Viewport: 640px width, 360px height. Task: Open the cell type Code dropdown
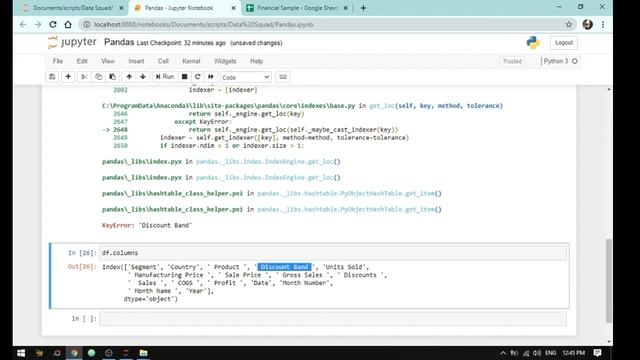click(x=245, y=77)
